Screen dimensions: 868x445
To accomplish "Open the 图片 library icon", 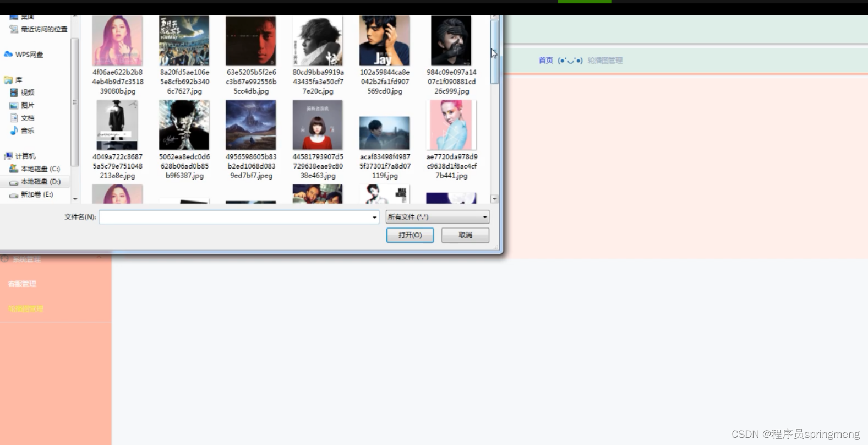I will pyautogui.click(x=14, y=105).
